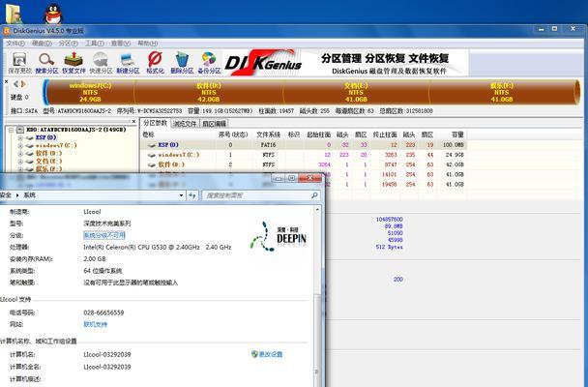
Task: Open the address bar dropdown in System window
Action: point(181,195)
